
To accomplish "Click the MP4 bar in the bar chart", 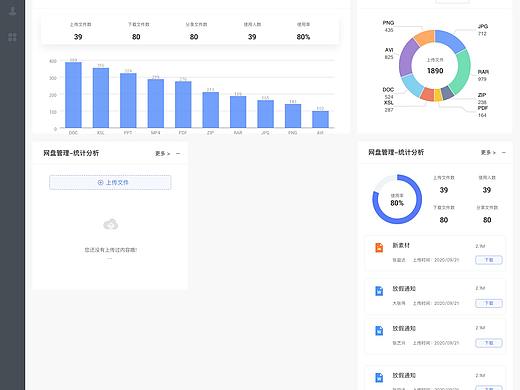I will [x=156, y=103].
